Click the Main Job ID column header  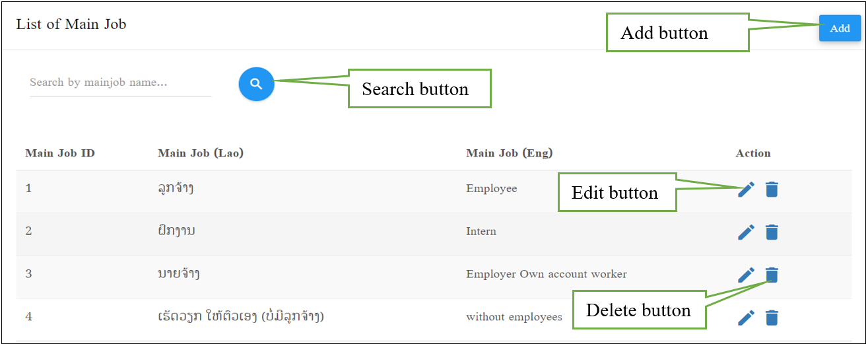tap(60, 153)
